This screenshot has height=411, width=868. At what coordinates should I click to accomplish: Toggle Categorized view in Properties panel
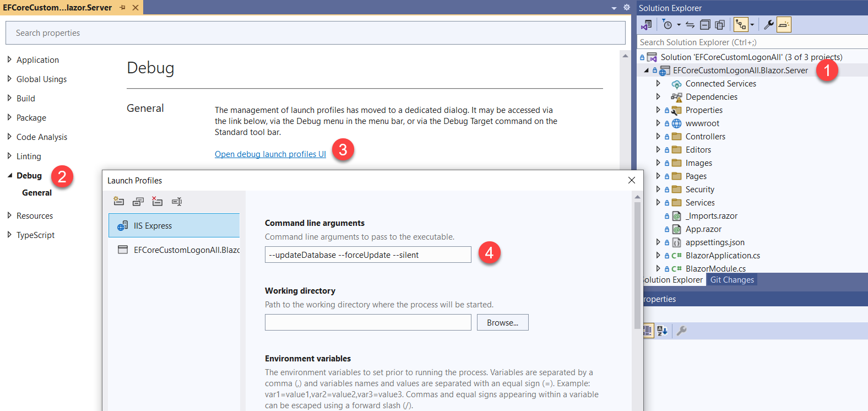pyautogui.click(x=648, y=331)
